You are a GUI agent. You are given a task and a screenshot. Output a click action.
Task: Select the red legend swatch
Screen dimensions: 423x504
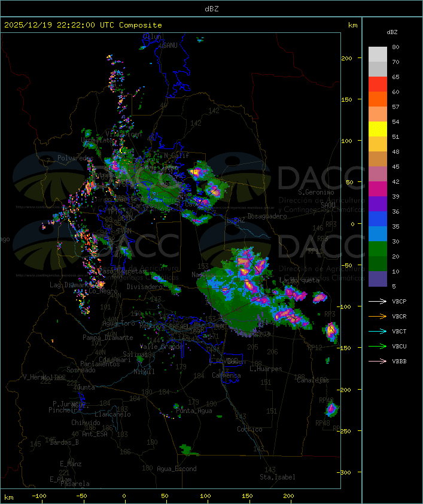click(378, 84)
